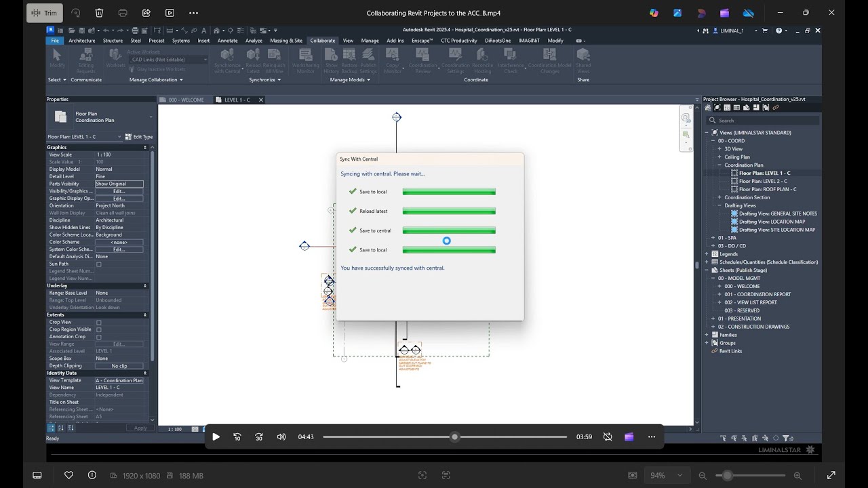The image size is (868, 488).
Task: Click the favorite heart icon
Action: 68,475
